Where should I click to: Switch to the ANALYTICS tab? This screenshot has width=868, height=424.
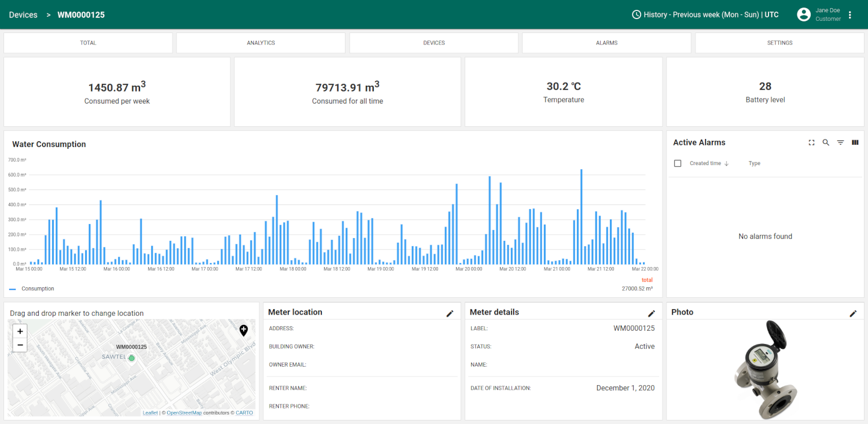(260, 42)
